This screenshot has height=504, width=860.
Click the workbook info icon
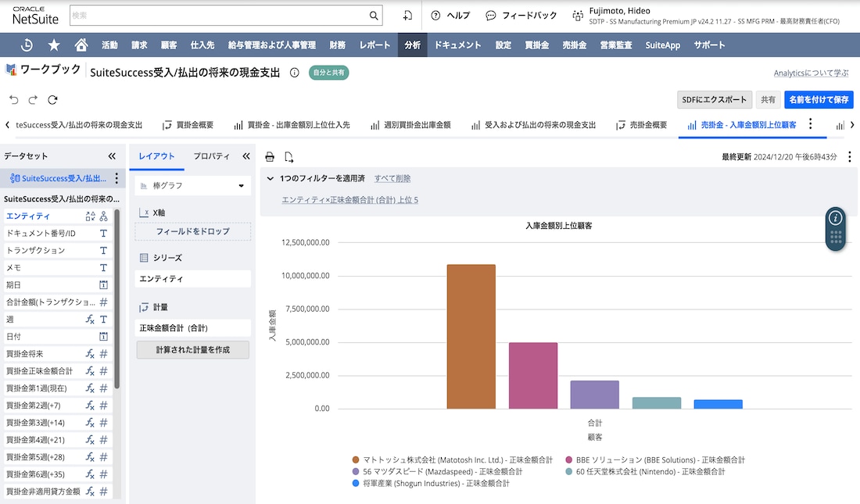point(295,73)
